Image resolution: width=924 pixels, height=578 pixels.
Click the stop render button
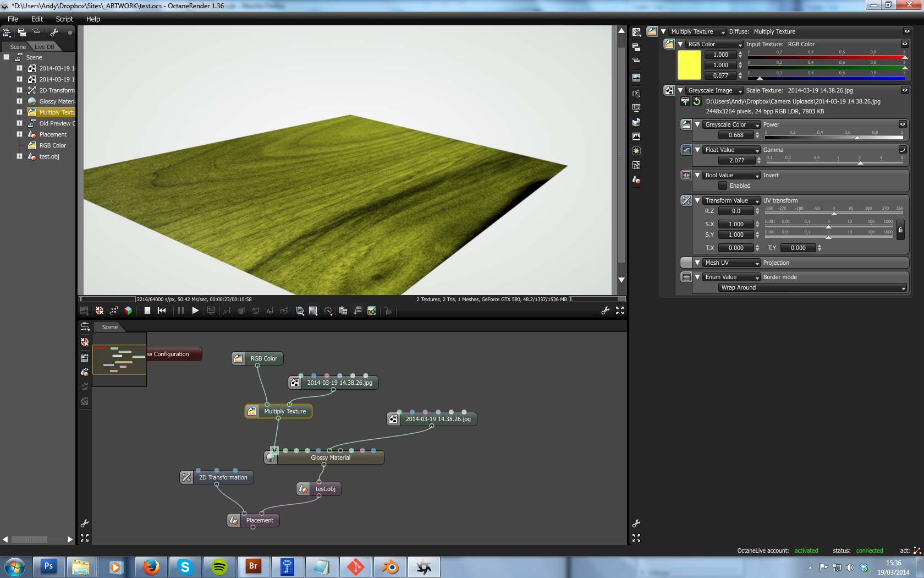[147, 310]
